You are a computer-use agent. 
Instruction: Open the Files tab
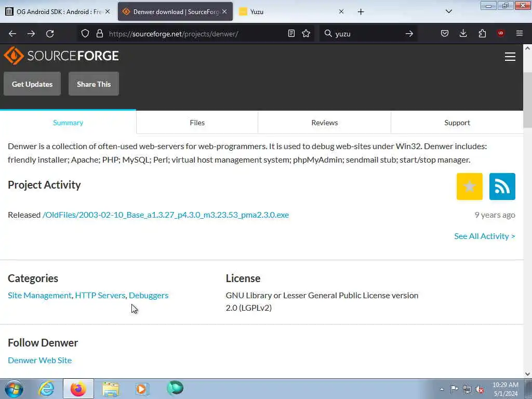[197, 123]
